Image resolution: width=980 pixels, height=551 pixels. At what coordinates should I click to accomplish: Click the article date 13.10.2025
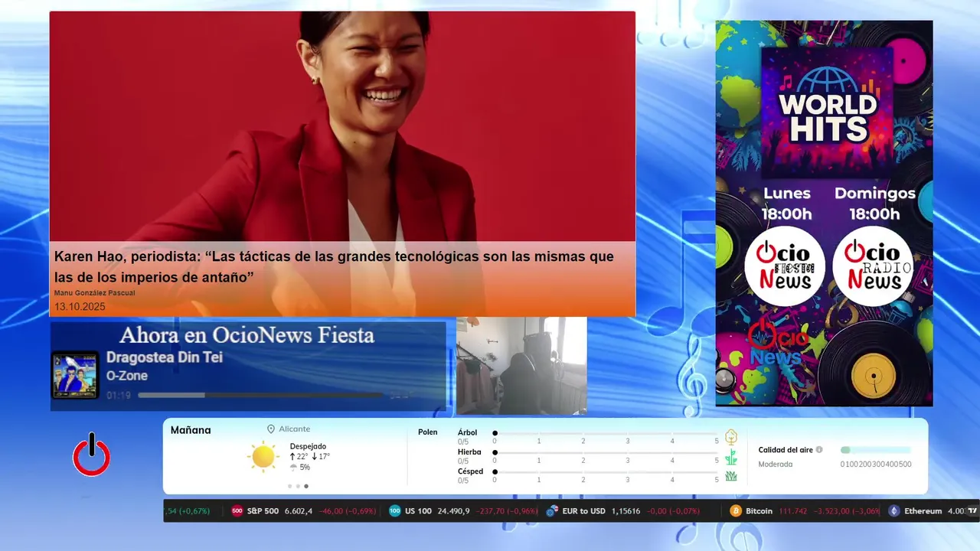click(x=80, y=307)
